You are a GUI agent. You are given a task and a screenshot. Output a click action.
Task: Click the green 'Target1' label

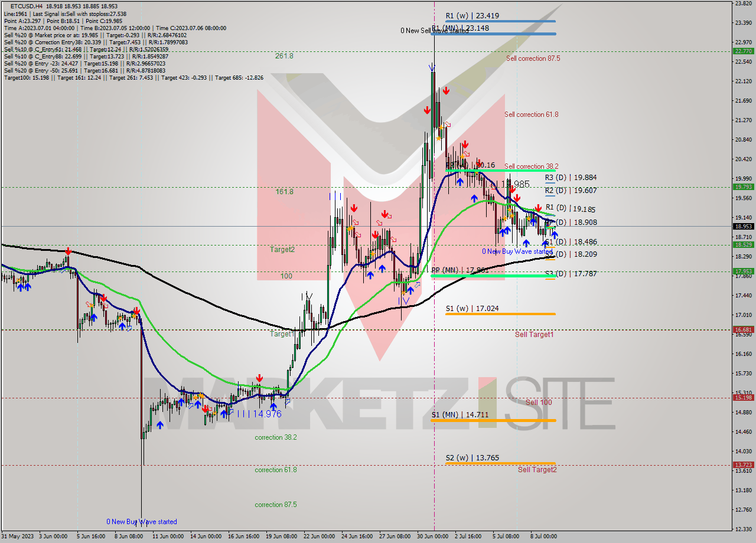point(282,334)
